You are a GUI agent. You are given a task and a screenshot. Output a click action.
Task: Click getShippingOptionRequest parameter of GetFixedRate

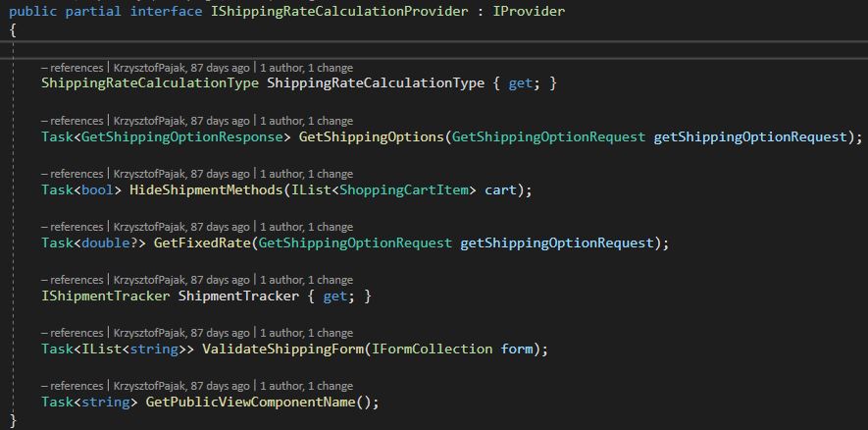tap(557, 242)
